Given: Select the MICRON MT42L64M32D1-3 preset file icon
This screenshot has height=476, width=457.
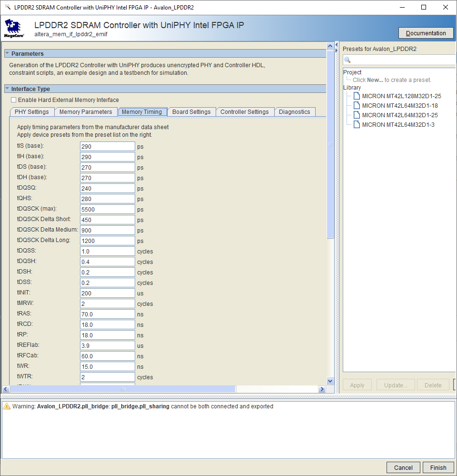Looking at the screenshot, I should coord(357,125).
